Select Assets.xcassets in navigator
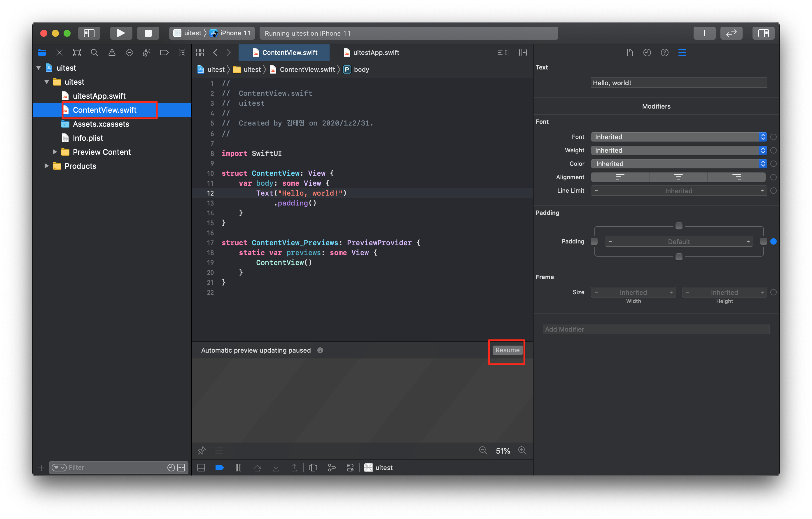This screenshot has height=519, width=812. click(101, 124)
